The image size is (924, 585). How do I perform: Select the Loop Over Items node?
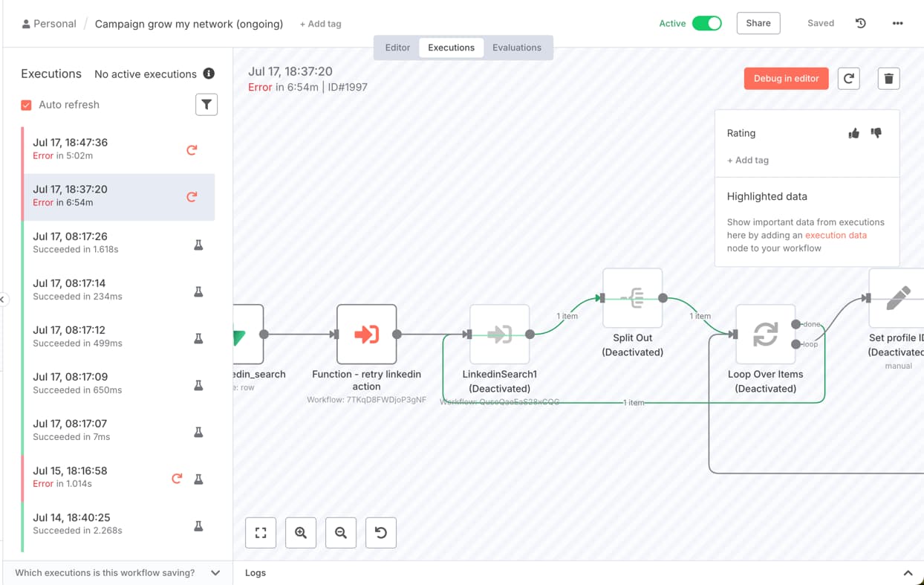coord(766,334)
